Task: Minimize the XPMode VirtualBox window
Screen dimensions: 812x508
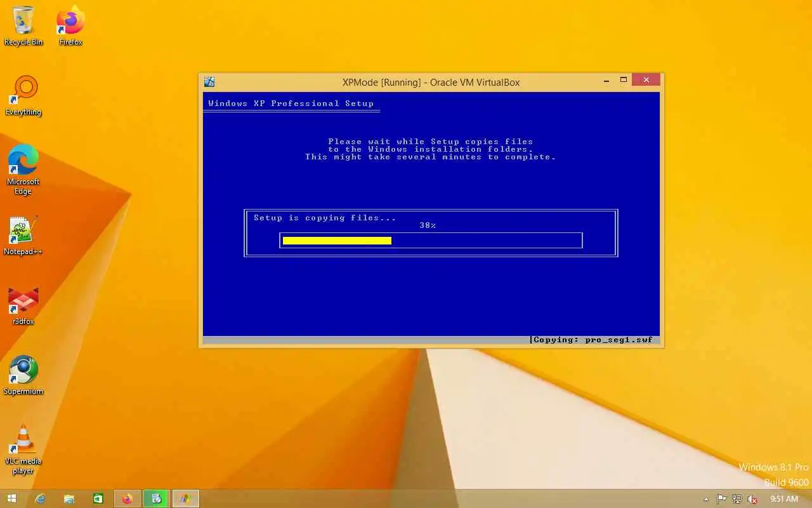Action: coord(607,80)
